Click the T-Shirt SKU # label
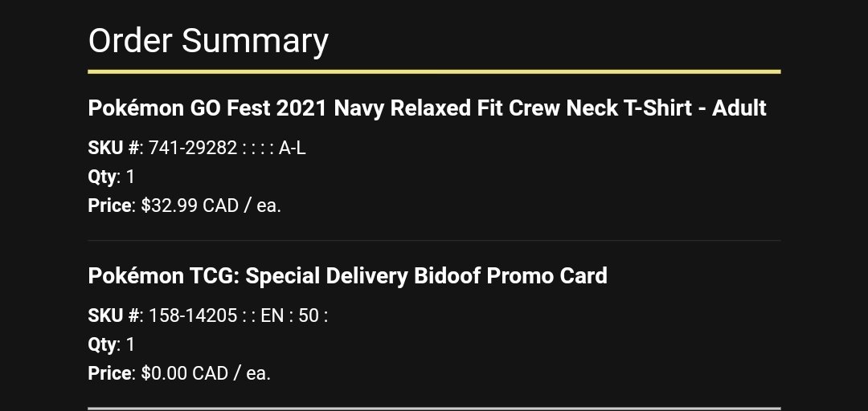The image size is (868, 411). click(x=113, y=149)
